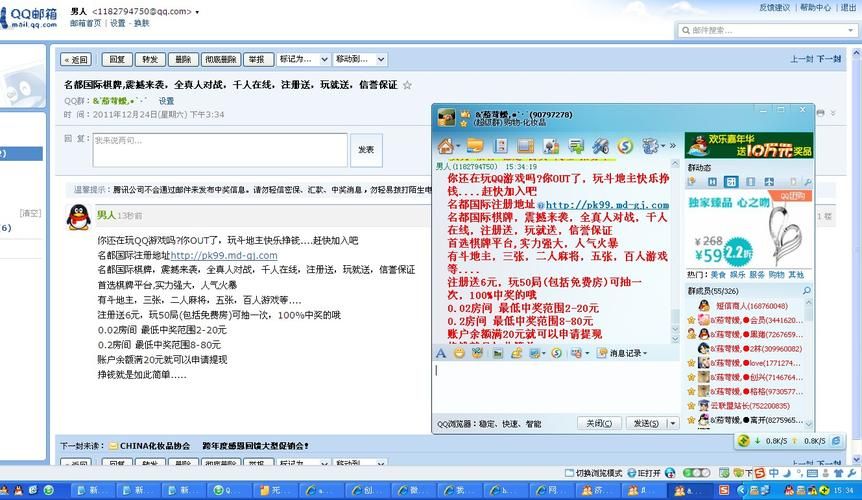The image size is (862, 500).
Task: Open the send button options arrow
Action: 671,424
